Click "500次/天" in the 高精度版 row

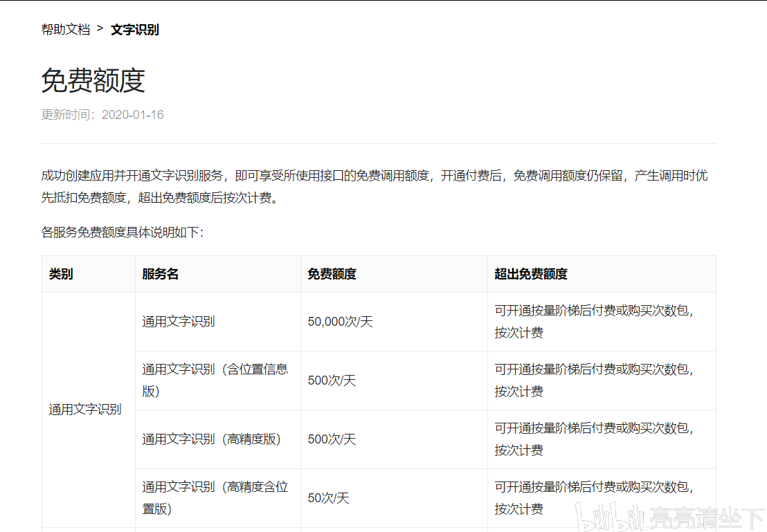coord(332,439)
